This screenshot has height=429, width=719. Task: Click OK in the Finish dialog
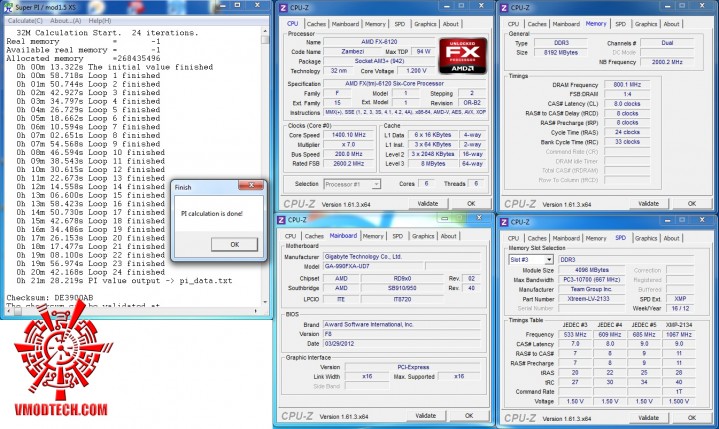234,244
